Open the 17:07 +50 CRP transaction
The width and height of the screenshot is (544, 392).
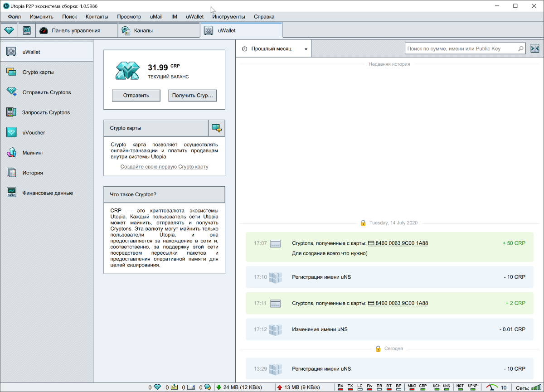pos(390,247)
